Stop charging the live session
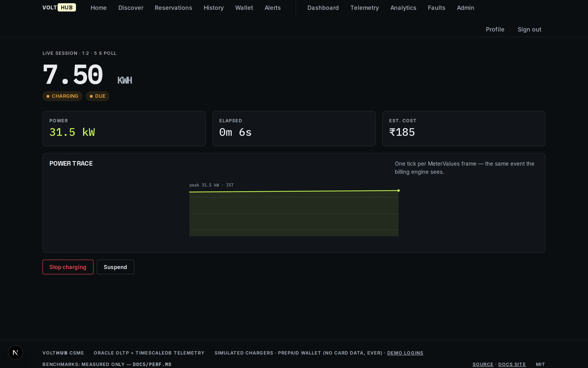 point(68,267)
